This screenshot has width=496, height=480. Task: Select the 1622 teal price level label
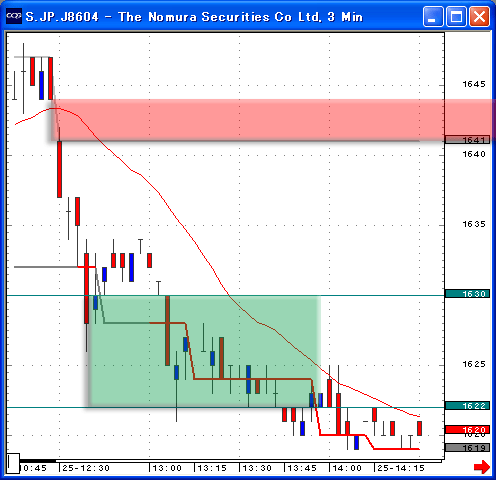click(x=467, y=406)
